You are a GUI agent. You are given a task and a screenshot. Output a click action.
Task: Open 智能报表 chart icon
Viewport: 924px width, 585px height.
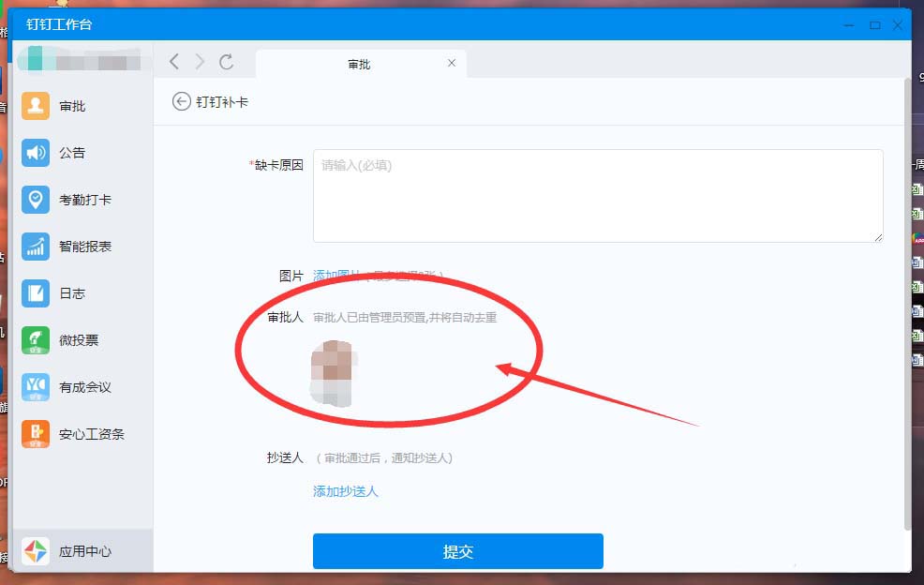(36, 247)
